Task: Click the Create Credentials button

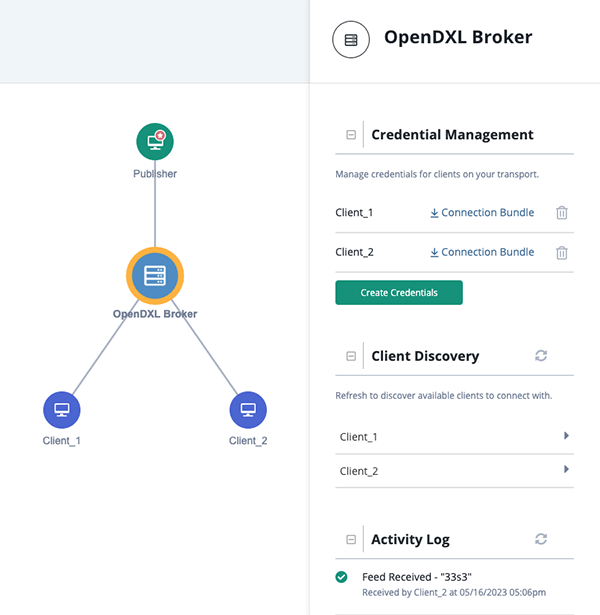Action: (x=399, y=293)
